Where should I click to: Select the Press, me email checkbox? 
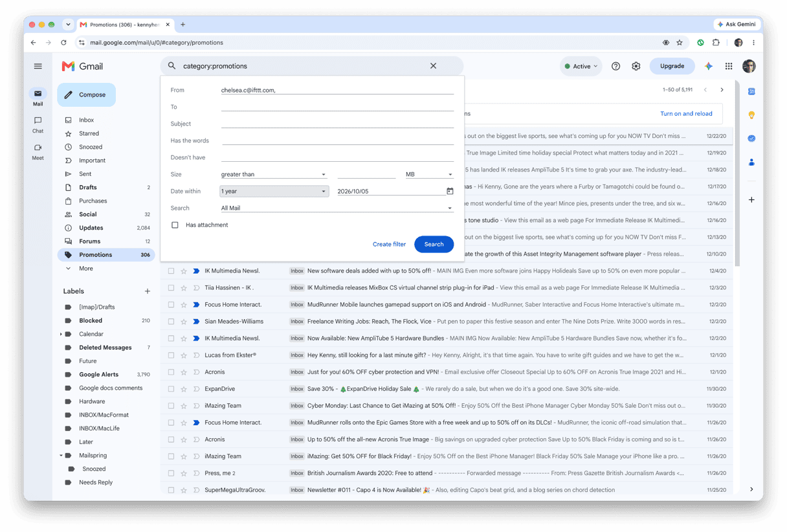pyautogui.click(x=172, y=473)
